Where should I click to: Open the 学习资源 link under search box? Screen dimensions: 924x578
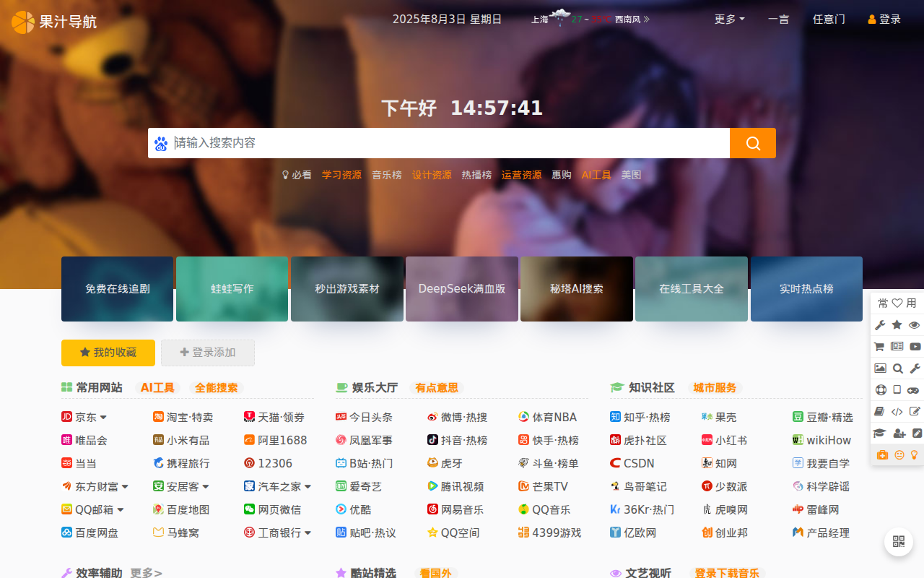click(341, 175)
